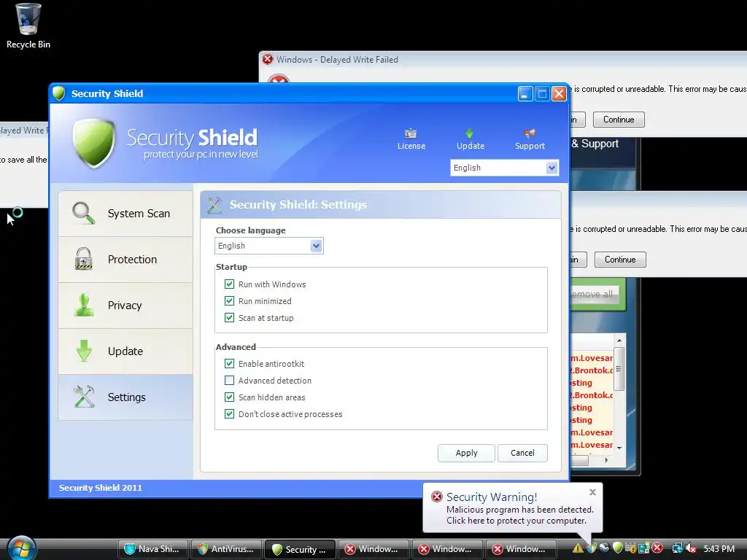
Task: Click Continue in the upper Delayed Write Failed dialog
Action: click(619, 120)
